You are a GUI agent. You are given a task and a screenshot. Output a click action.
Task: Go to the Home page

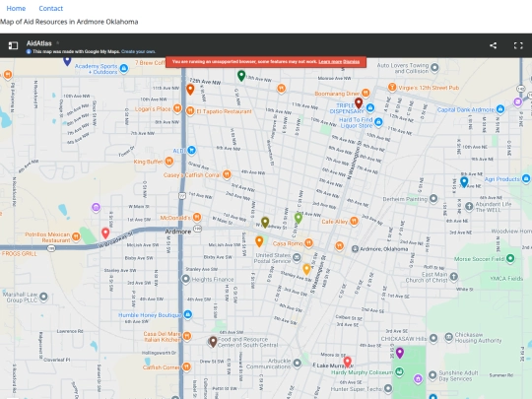tap(16, 8)
